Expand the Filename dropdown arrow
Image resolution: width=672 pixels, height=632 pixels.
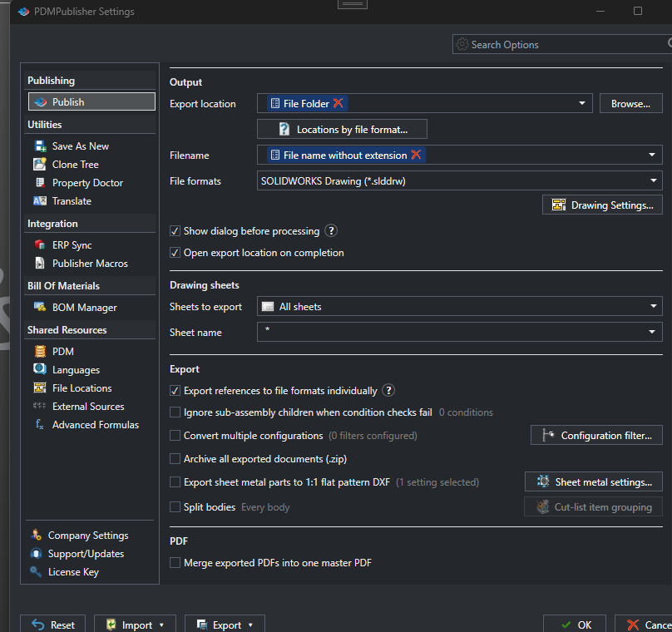pyautogui.click(x=652, y=155)
